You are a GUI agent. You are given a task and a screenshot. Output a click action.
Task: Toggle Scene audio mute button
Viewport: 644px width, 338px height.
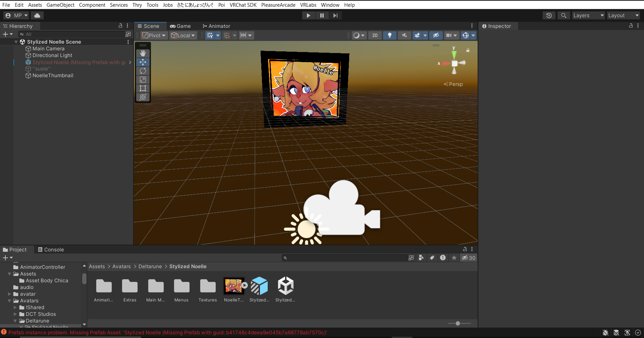pos(405,35)
